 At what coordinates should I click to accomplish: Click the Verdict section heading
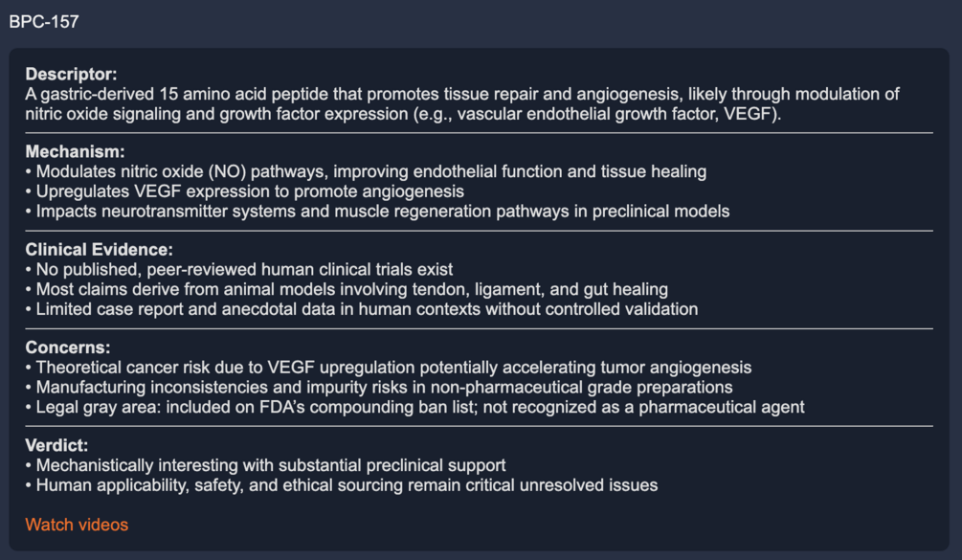pyautogui.click(x=57, y=445)
